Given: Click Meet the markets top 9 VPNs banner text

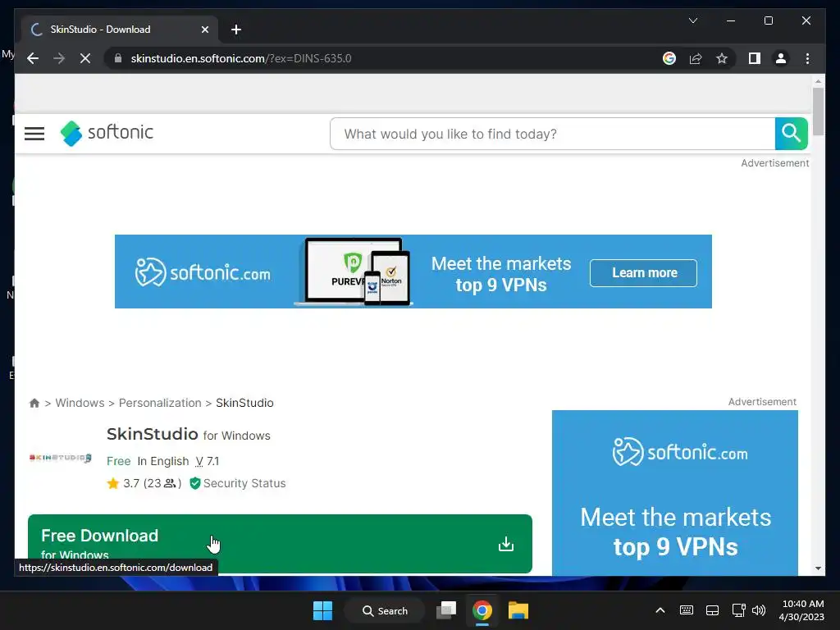Looking at the screenshot, I should [501, 274].
